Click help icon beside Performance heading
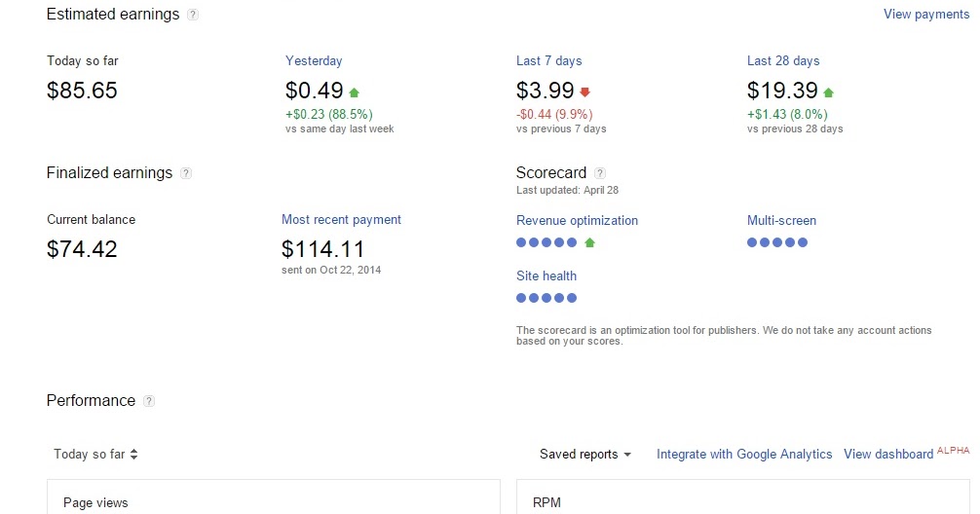980x514 pixels. (149, 401)
